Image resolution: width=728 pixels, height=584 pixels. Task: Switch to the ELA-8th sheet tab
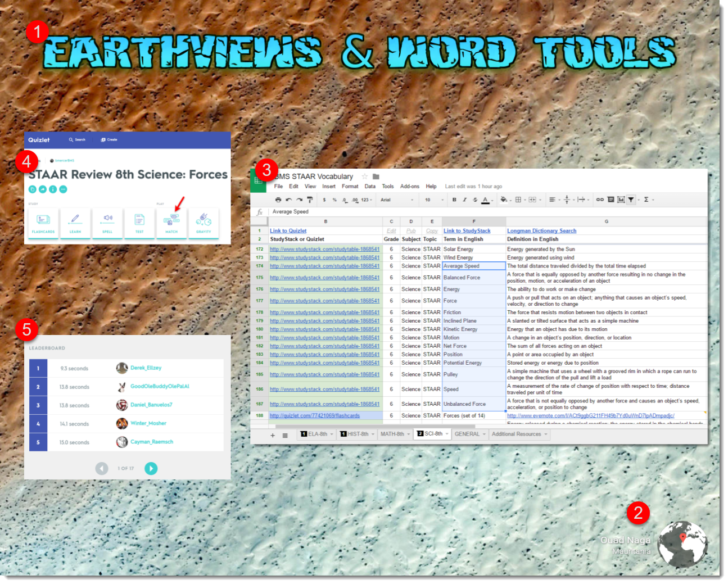click(317, 434)
